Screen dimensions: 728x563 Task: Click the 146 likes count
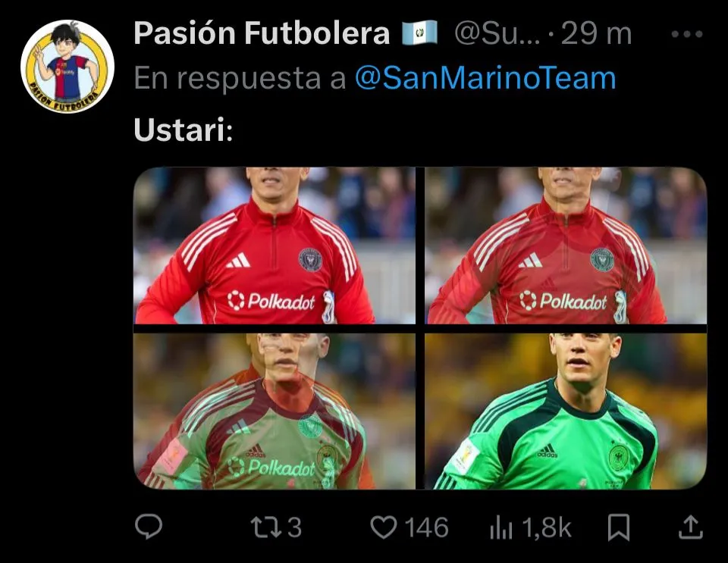[427, 527]
